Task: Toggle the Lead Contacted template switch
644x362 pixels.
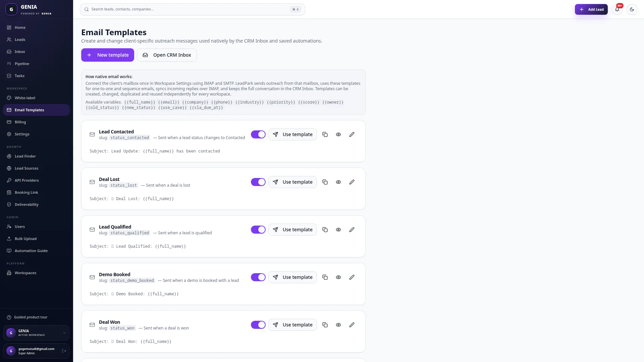Action: (x=258, y=134)
